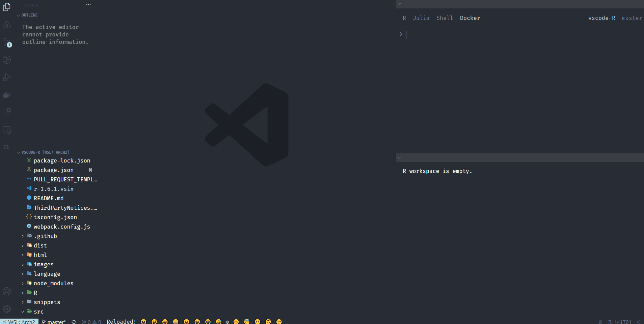The height and width of the screenshot is (324, 644).
Task: Switch to the Shell terminal tab
Action: 445,18
